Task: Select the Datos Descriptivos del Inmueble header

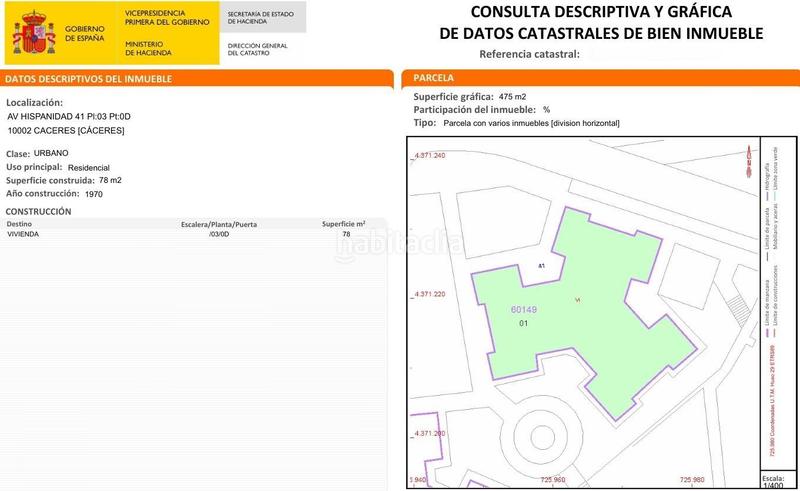Action: click(89, 78)
